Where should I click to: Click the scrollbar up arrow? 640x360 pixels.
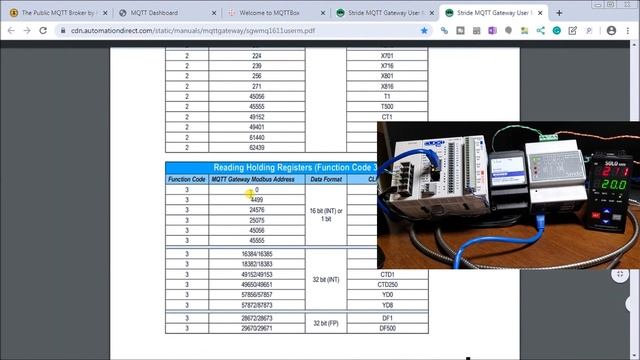[x=634, y=44]
